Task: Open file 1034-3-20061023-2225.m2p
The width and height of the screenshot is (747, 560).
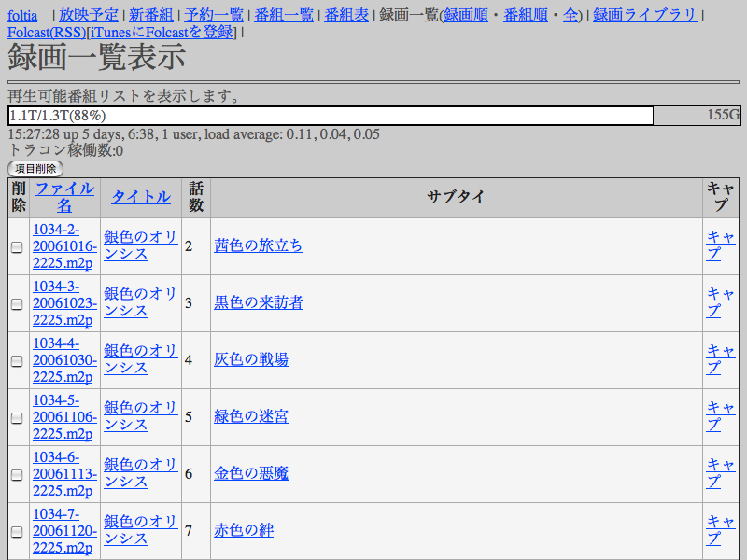Action: (x=64, y=303)
